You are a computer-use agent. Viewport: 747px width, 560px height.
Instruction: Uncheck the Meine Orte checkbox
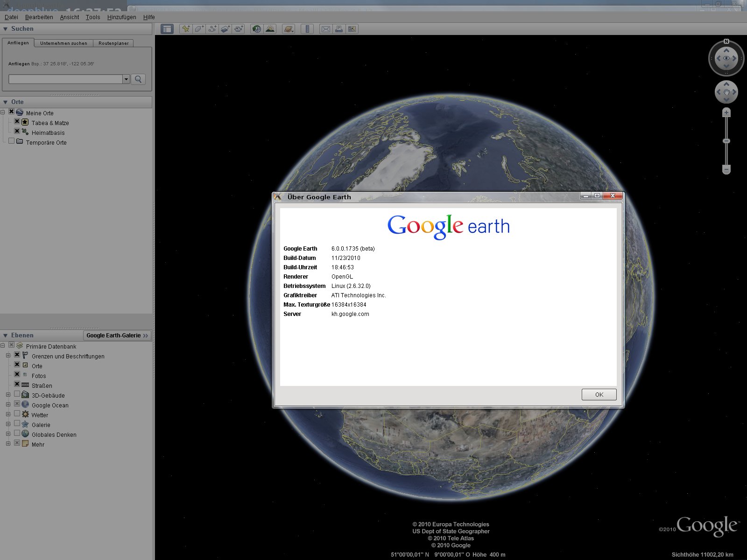pos(12,112)
